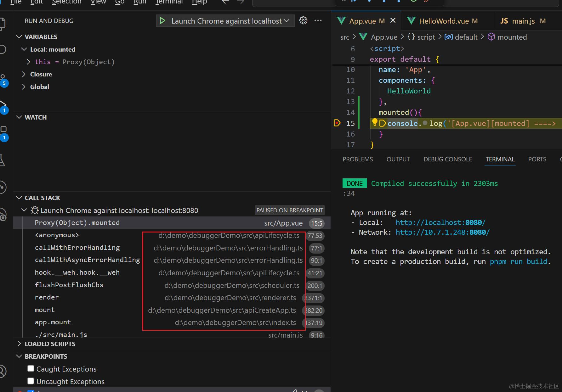Image resolution: width=562 pixels, height=392 pixels.
Task: Collapse the Launch Chrome session thread
Action: click(x=24, y=210)
